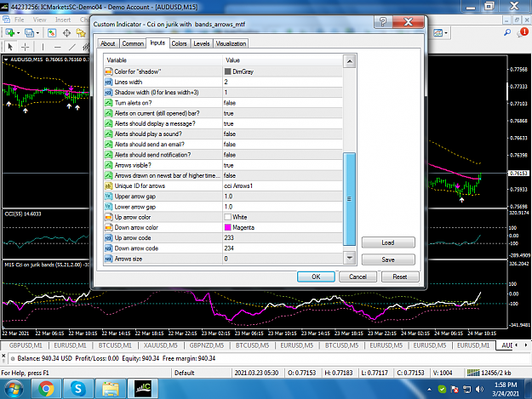Select the Inputs tab
Viewport: 532px width, 399px height.
coord(157,43)
